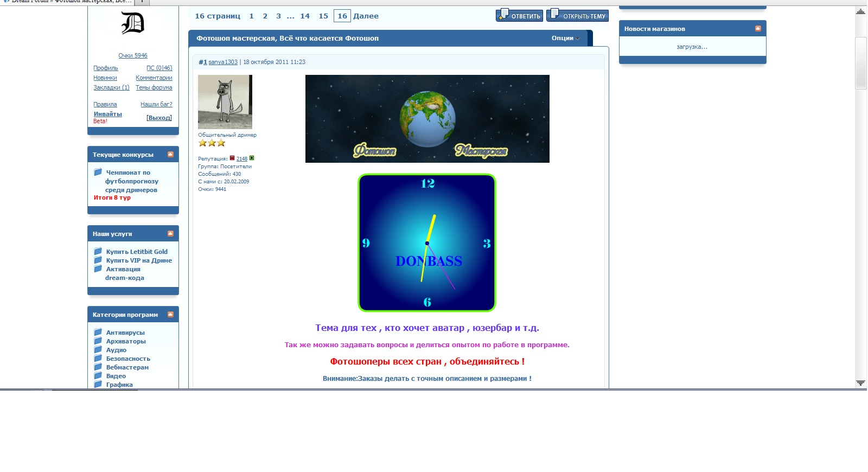Image resolution: width=868 pixels, height=472 pixels.
Task: Open reputation value 2148 link
Action: pyautogui.click(x=242, y=159)
